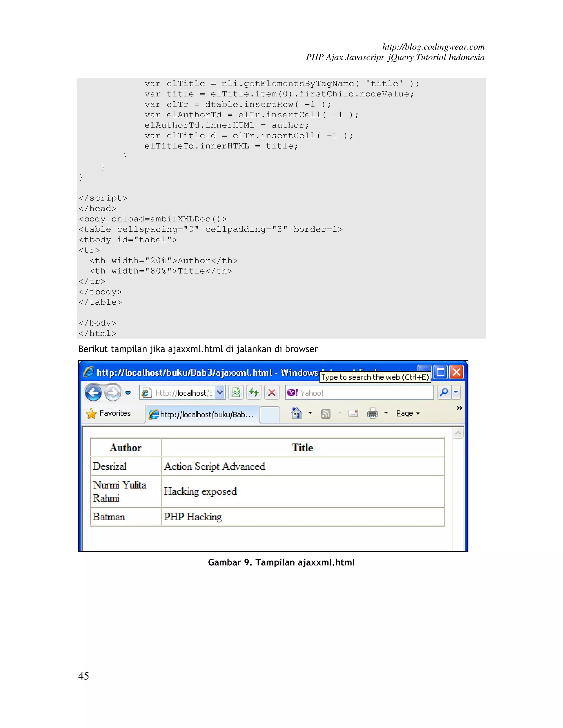Click the Author column header

126,447
